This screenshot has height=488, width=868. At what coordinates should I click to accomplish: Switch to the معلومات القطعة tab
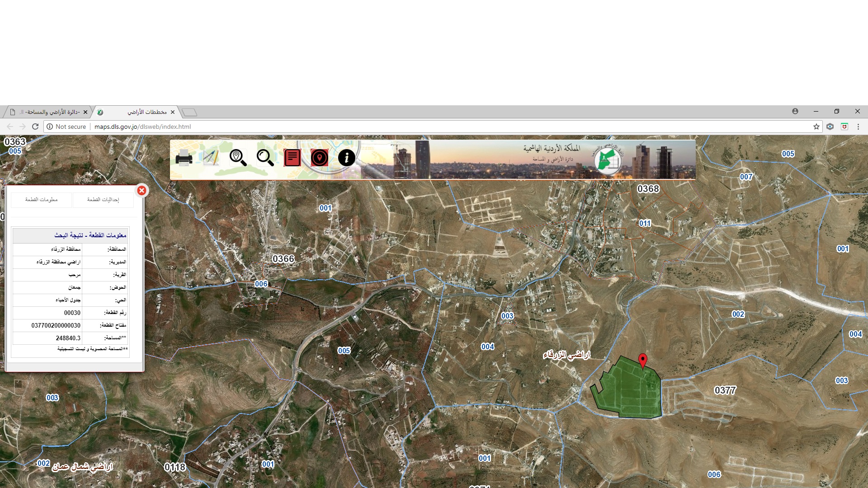pos(42,200)
